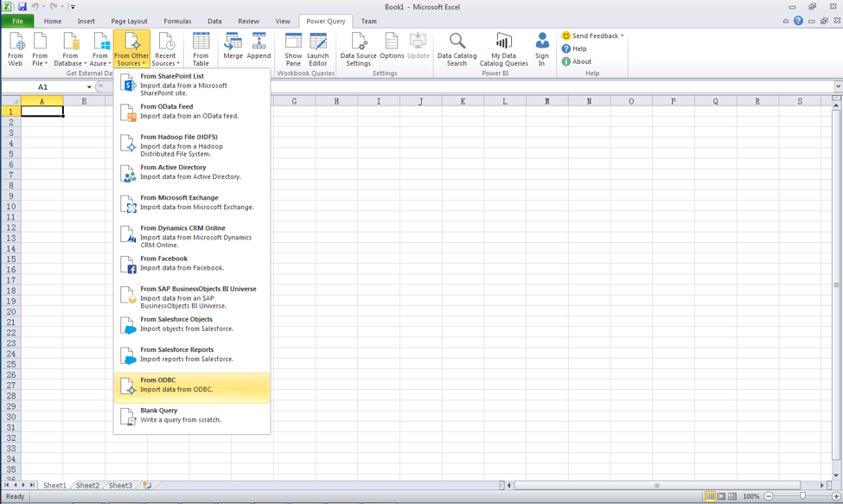Click Data Catalog Search icon
This screenshot has width=843, height=504.
(x=457, y=48)
